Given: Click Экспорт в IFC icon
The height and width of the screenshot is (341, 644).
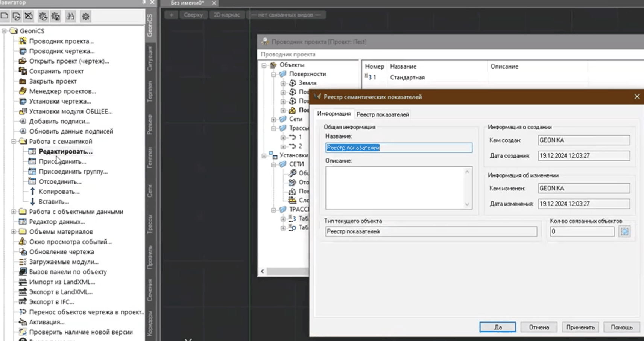Looking at the screenshot, I should click(23, 302).
